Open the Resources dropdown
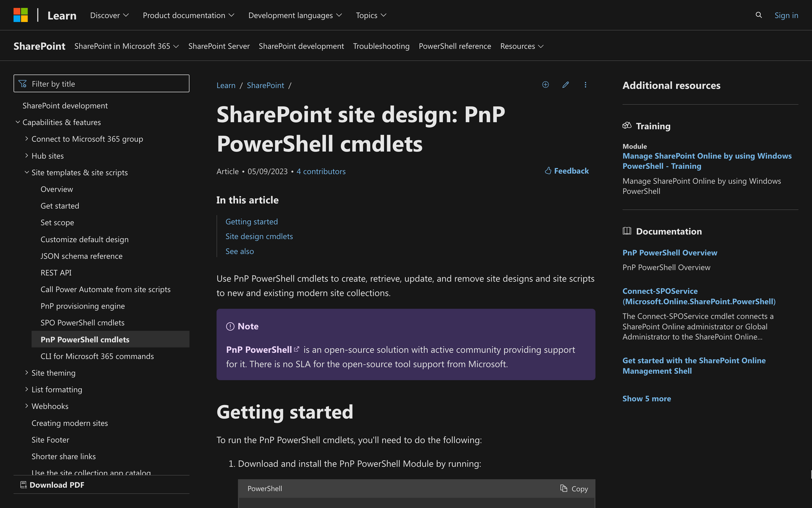Image resolution: width=812 pixels, height=508 pixels. pyautogui.click(x=522, y=46)
